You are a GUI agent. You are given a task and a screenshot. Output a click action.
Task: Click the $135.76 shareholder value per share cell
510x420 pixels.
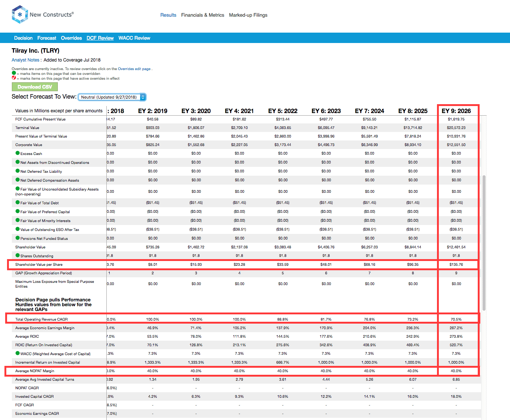coord(456,265)
